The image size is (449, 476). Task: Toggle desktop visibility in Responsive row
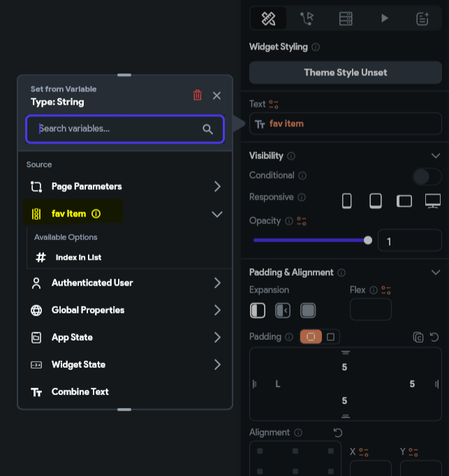(433, 201)
